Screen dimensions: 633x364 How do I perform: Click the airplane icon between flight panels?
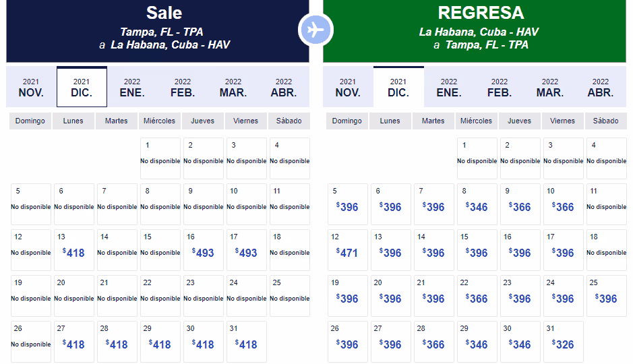click(x=315, y=30)
